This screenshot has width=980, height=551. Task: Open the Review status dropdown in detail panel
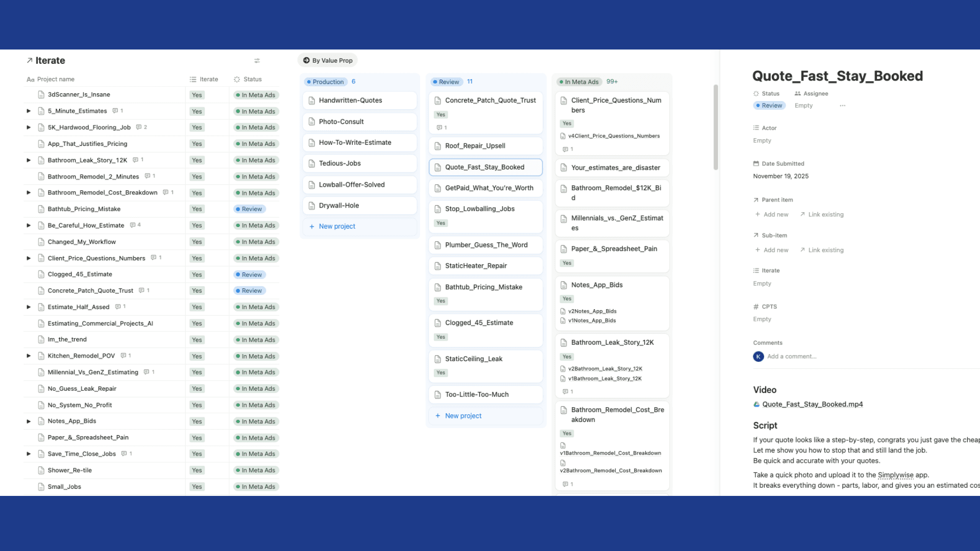point(769,106)
